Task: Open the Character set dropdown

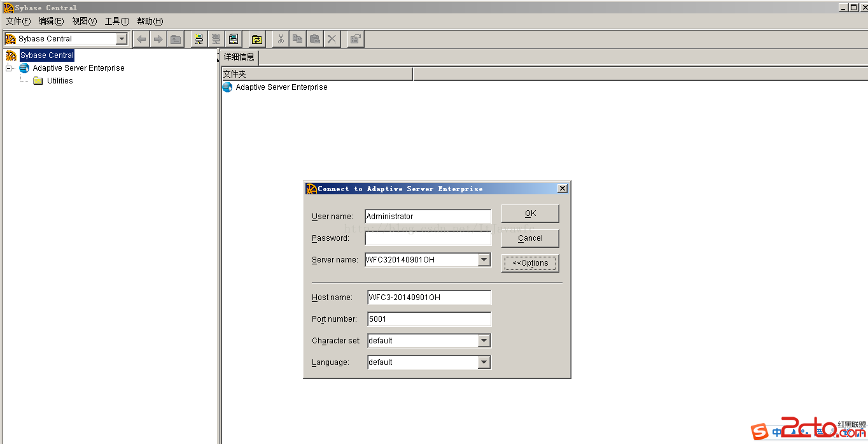Action: 484,341
